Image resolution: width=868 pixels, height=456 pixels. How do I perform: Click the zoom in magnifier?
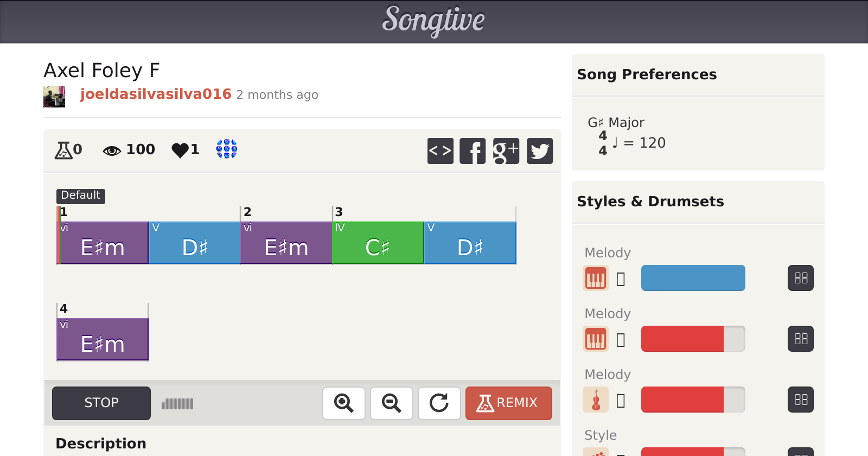(x=343, y=403)
